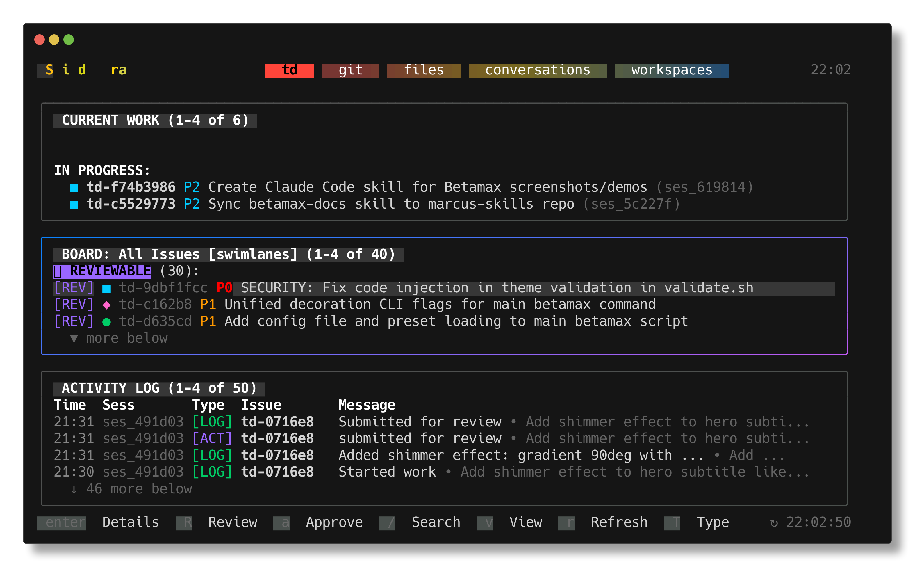Switch to the git tab

350,70
